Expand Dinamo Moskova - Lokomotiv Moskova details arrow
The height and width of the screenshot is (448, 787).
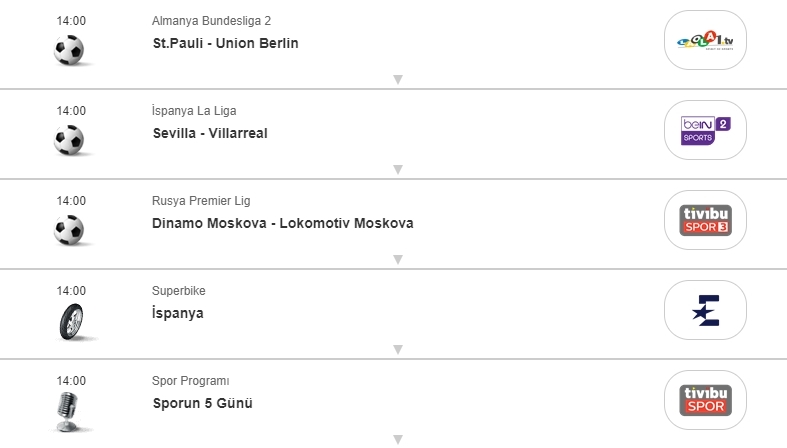(397, 260)
